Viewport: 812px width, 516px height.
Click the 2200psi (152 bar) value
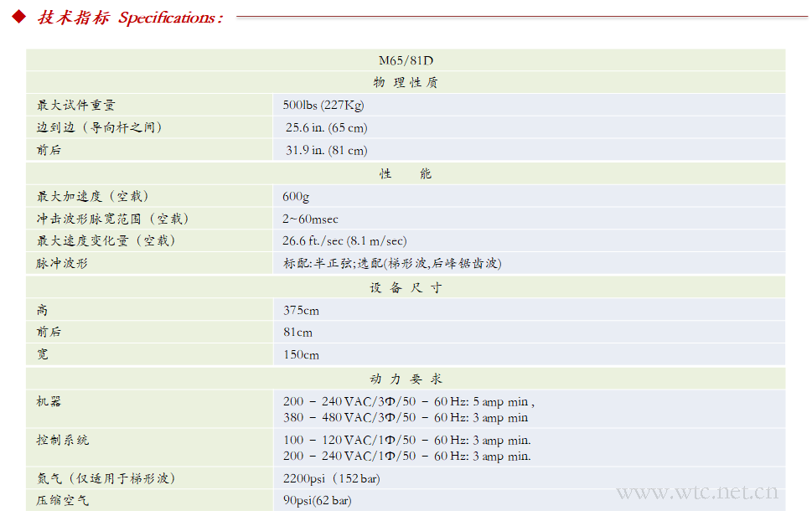(x=332, y=478)
